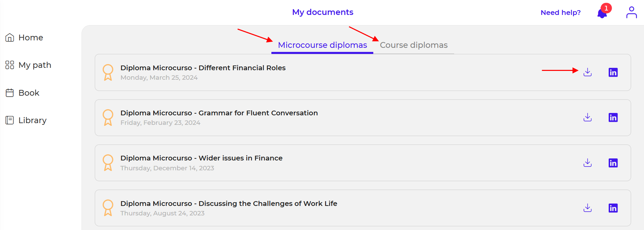Share Wider issues in Finance on LinkedIn
Image resolution: width=644 pixels, height=230 pixels.
coord(613,163)
